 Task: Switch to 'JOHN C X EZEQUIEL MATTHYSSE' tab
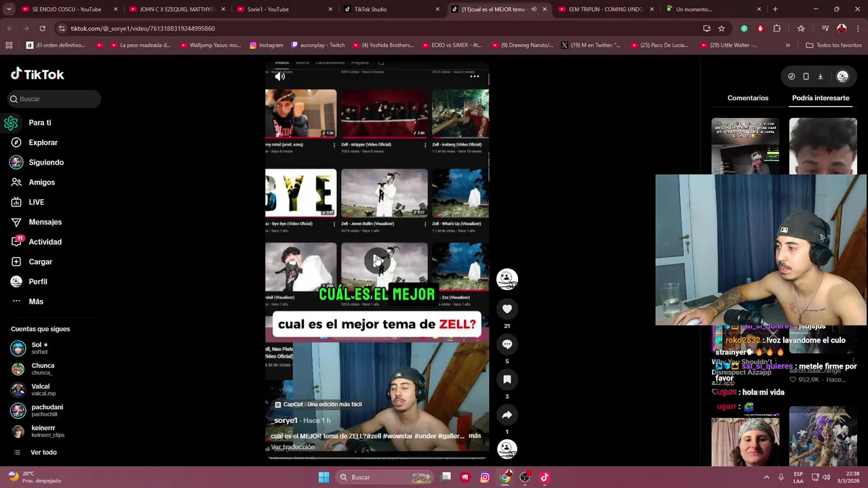[176, 9]
